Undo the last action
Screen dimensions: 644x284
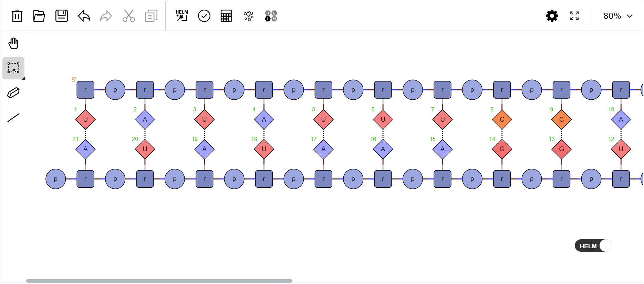(84, 16)
